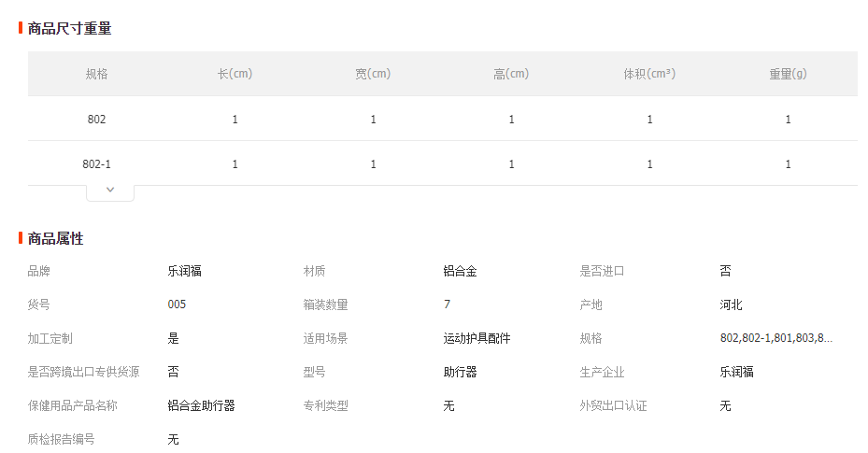
Task: Click the brand value 乐润福
Action: (184, 271)
